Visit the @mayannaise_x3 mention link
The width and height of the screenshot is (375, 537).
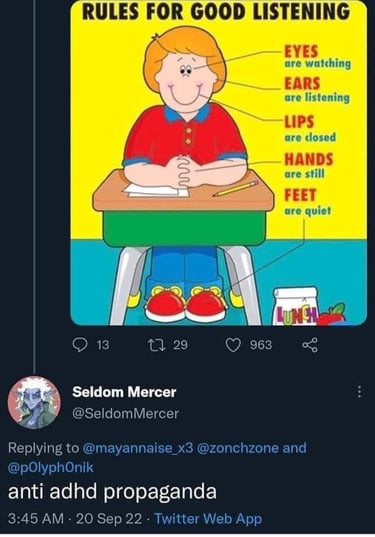pos(138,448)
